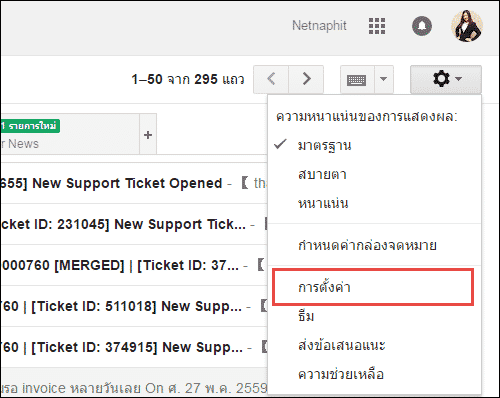Switch to the News inbox tab
The image size is (500, 398).
[x=69, y=134]
